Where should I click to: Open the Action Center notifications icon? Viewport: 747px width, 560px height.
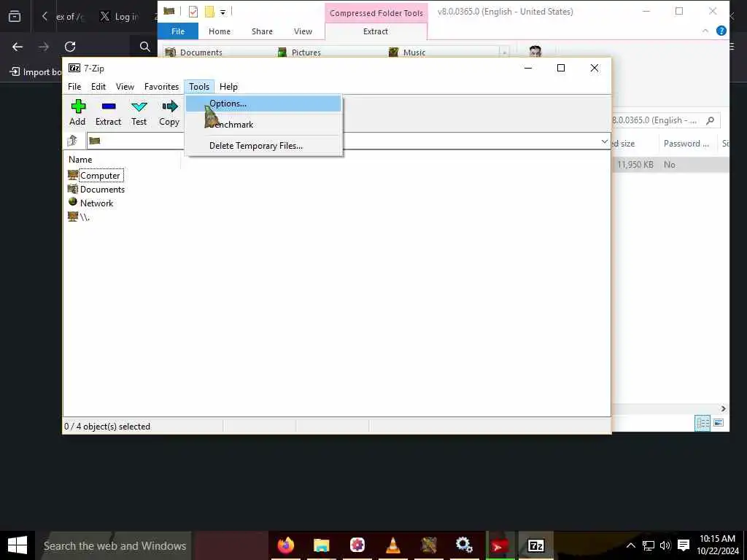684,545
